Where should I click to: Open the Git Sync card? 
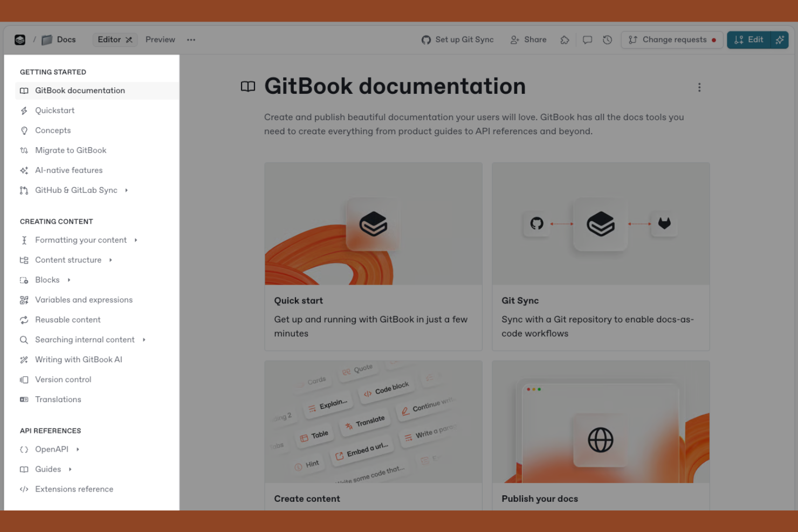[x=601, y=257]
